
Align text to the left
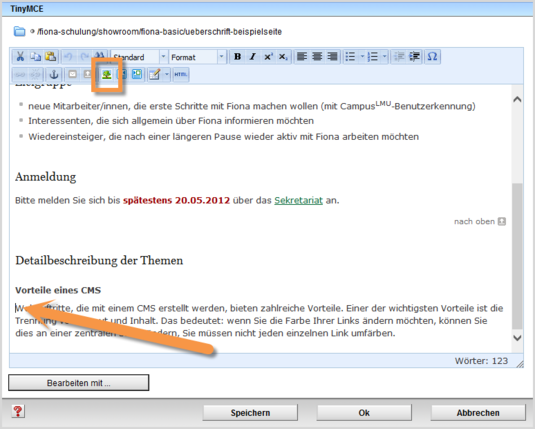[302, 57]
